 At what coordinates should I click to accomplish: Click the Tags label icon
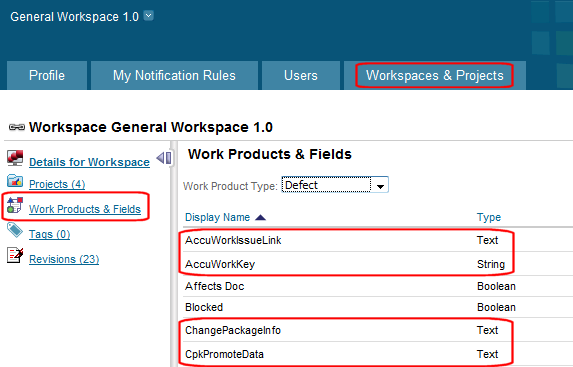15,230
